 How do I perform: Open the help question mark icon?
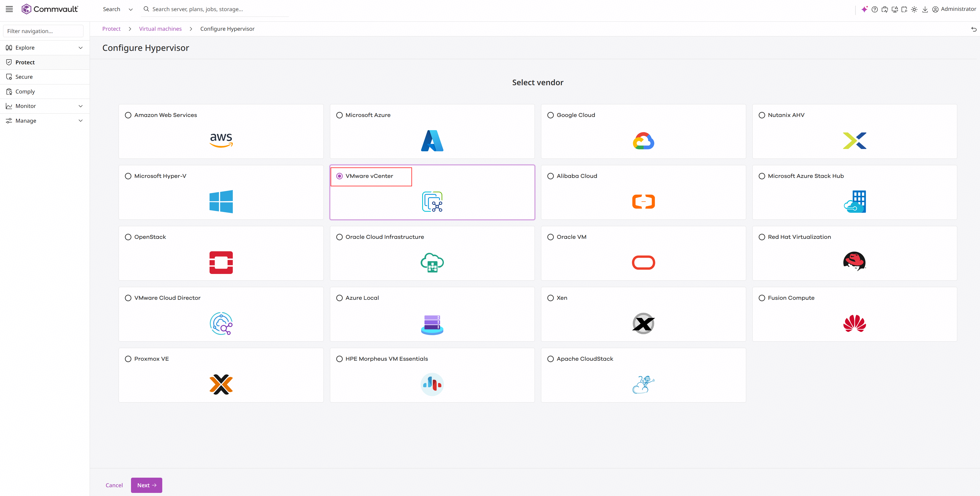(875, 10)
